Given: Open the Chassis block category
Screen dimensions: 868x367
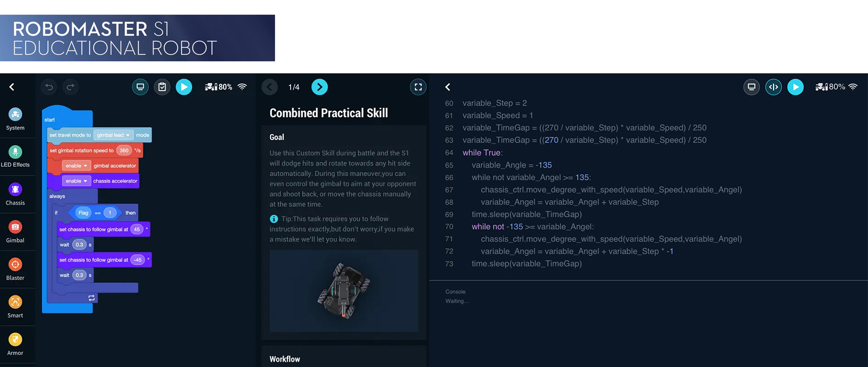Looking at the screenshot, I should pyautogui.click(x=15, y=194).
